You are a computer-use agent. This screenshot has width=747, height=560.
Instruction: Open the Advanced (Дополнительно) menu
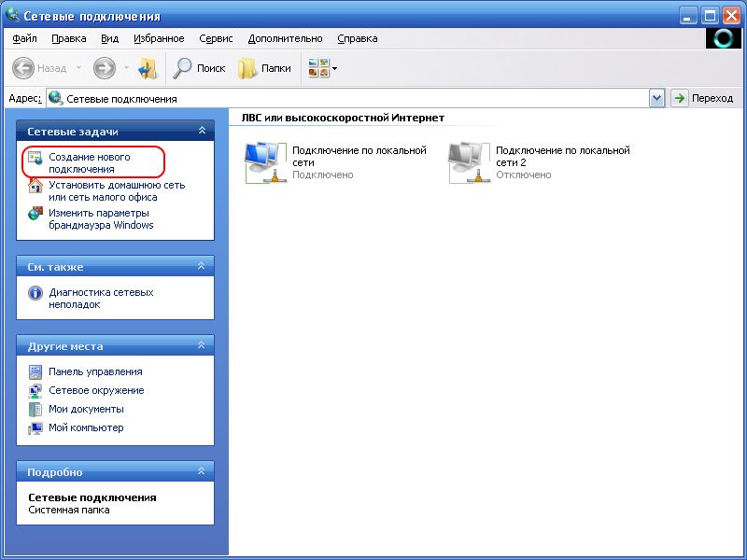(x=285, y=38)
